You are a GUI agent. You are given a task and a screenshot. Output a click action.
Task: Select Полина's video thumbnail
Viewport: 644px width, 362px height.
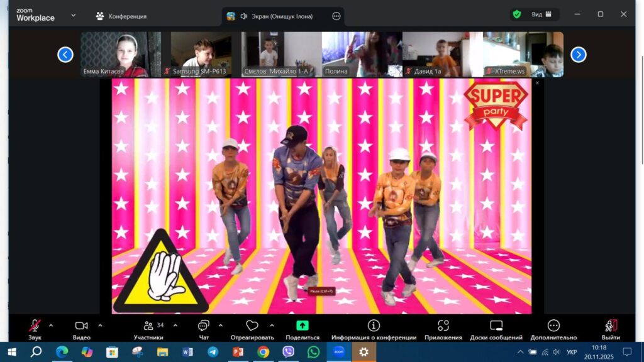point(362,54)
